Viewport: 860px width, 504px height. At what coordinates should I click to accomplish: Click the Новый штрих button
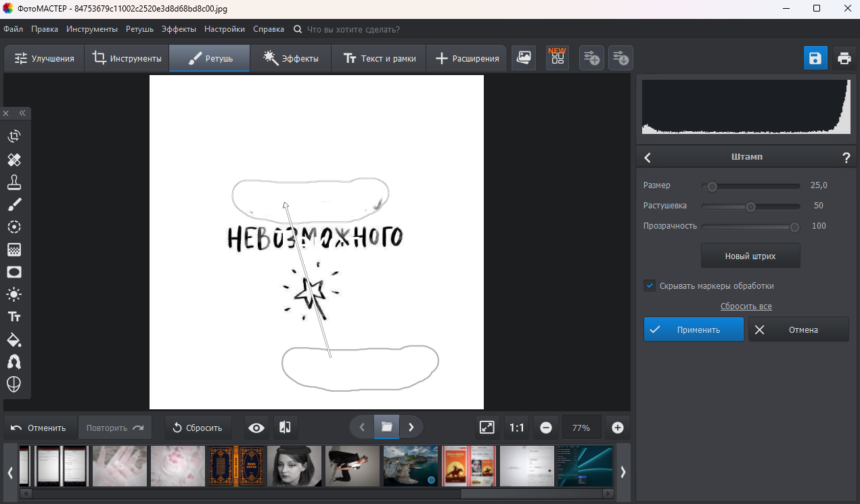pyautogui.click(x=750, y=256)
